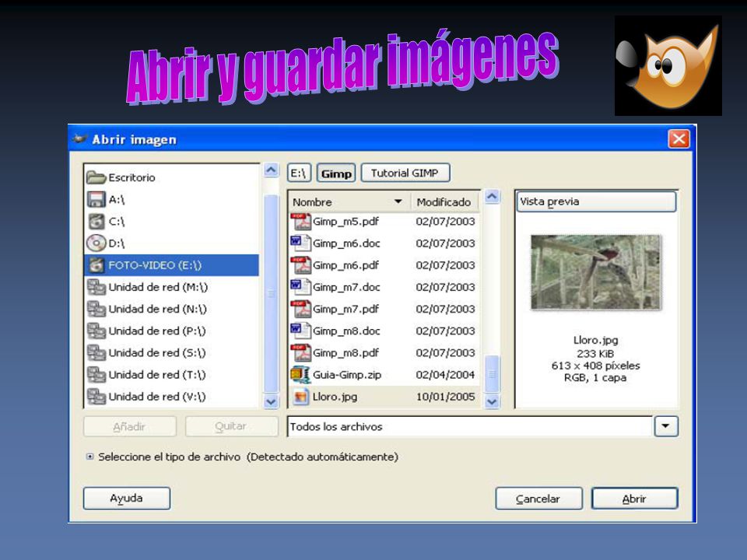
Task: Click the Lloro.jpg preview thumbnail
Action: [x=596, y=272]
